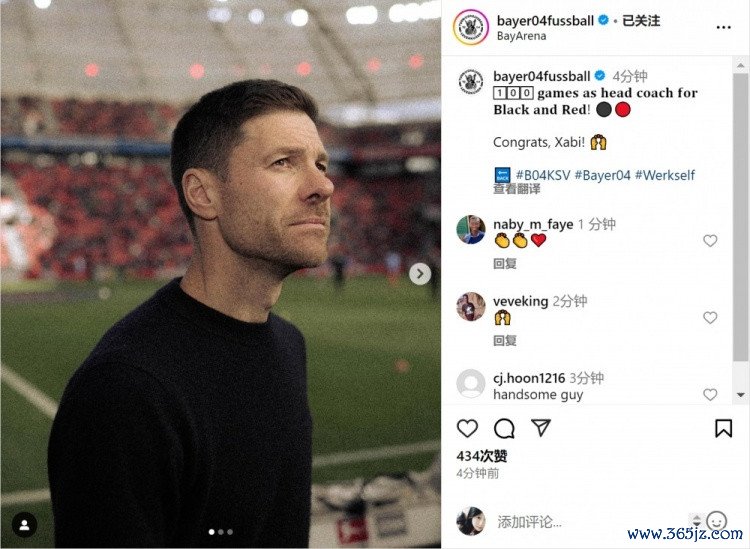Save post with bookmark icon

tap(723, 428)
